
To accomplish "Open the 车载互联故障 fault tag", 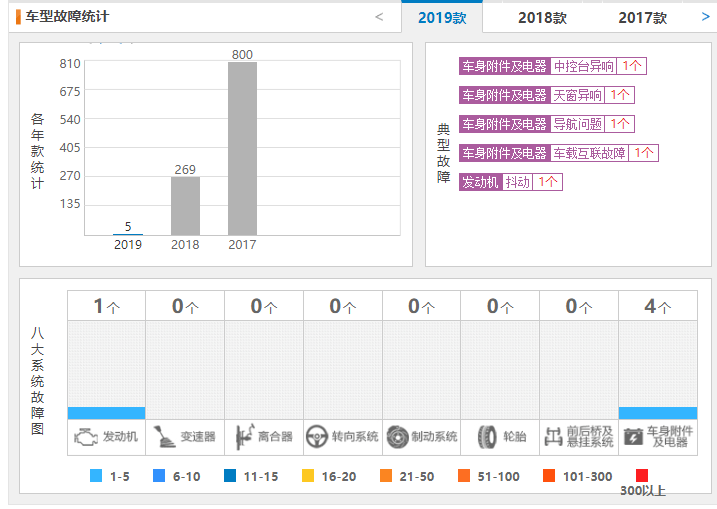I will click(558, 153).
